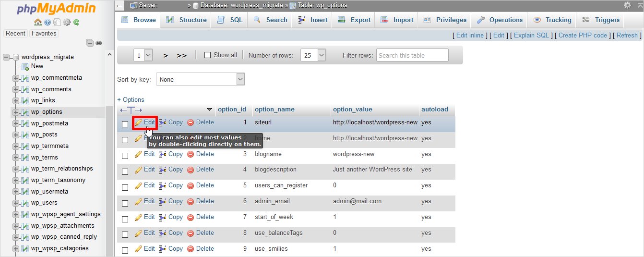
Task: Click the collapse-all icon in navigation panel
Action: coord(90,43)
